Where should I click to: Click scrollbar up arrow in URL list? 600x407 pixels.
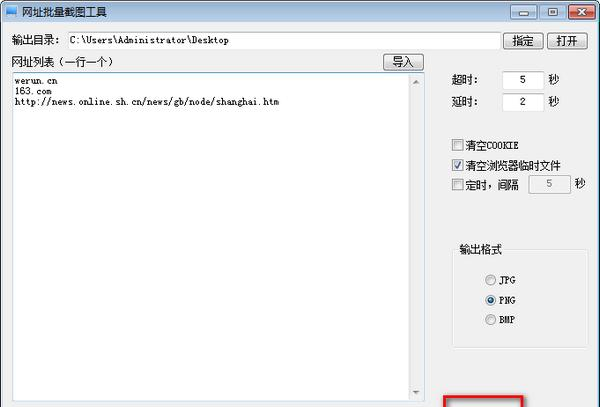[x=416, y=82]
